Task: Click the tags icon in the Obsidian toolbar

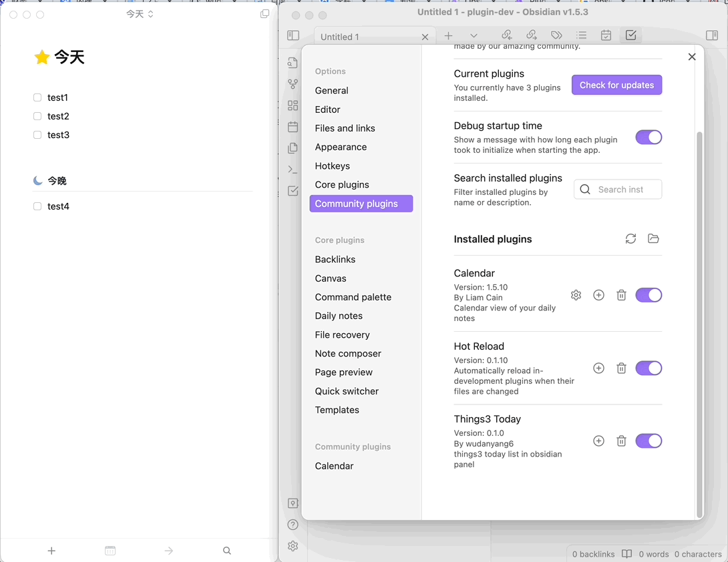Action: coord(556,35)
